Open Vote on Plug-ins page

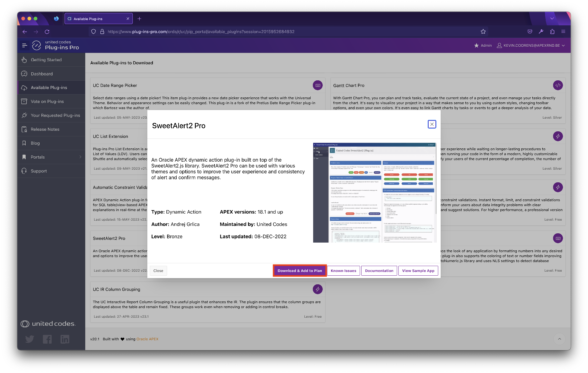point(51,101)
